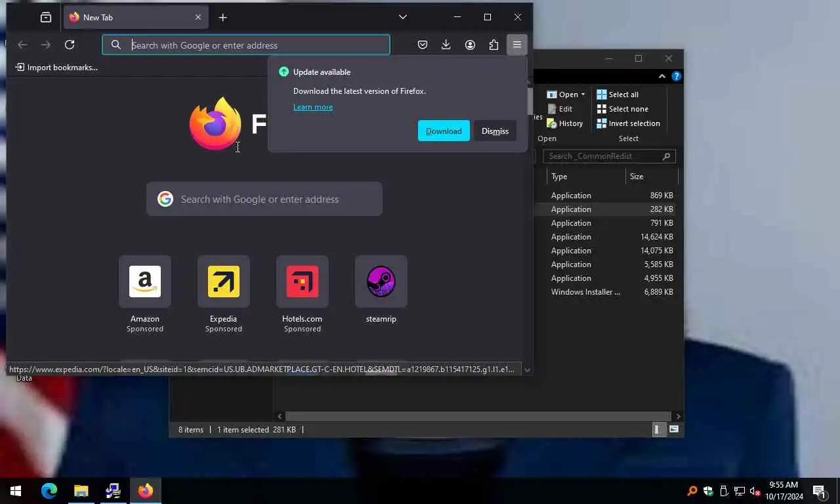Open the orange magnifier tray icon

tap(692, 491)
